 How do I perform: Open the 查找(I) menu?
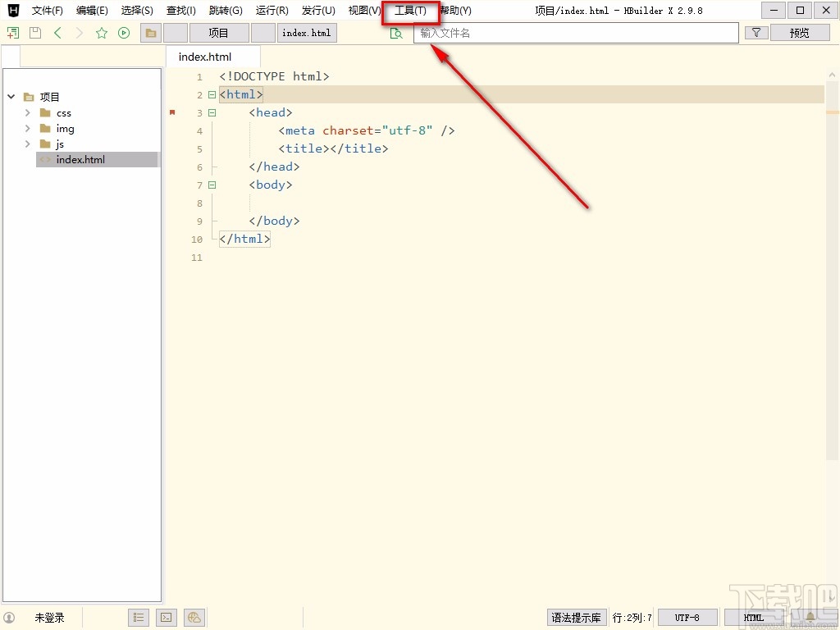click(181, 11)
